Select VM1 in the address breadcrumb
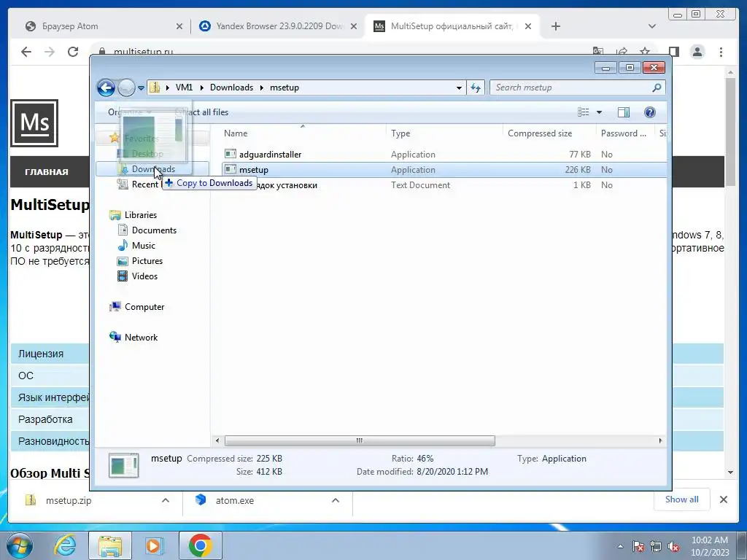The width and height of the screenshot is (747, 560). pyautogui.click(x=184, y=87)
